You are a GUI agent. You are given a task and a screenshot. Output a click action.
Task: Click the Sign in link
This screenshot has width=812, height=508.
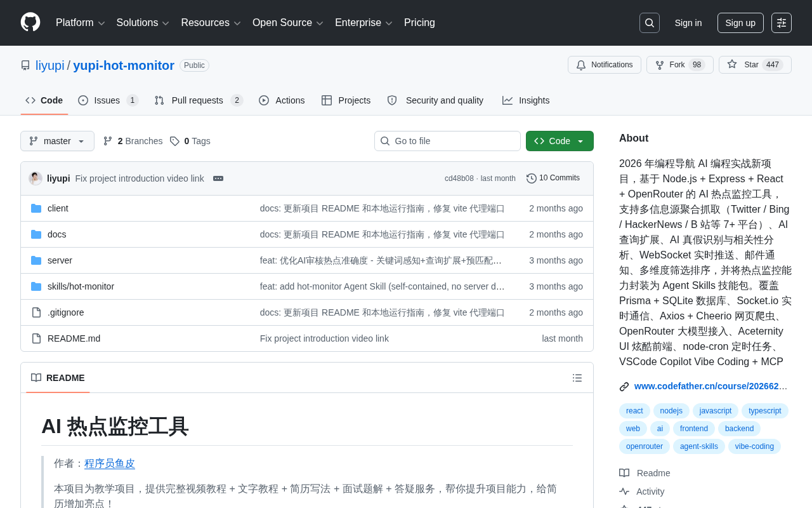coord(688,23)
